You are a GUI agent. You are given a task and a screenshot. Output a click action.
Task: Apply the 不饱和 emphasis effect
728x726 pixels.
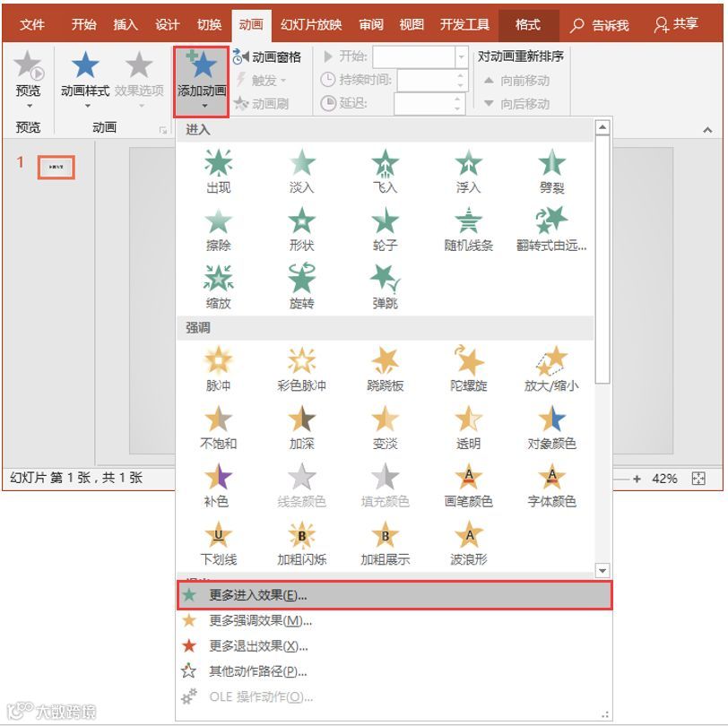click(x=218, y=427)
